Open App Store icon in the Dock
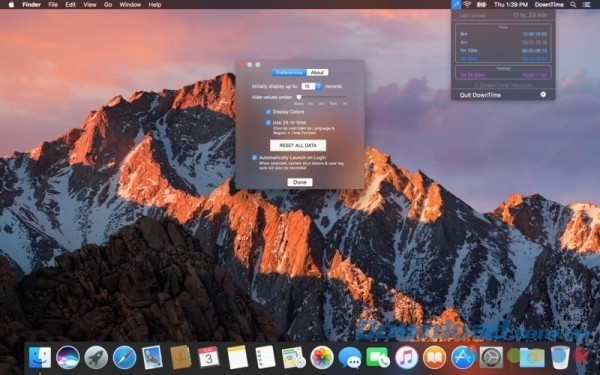600x375 pixels. (463, 357)
